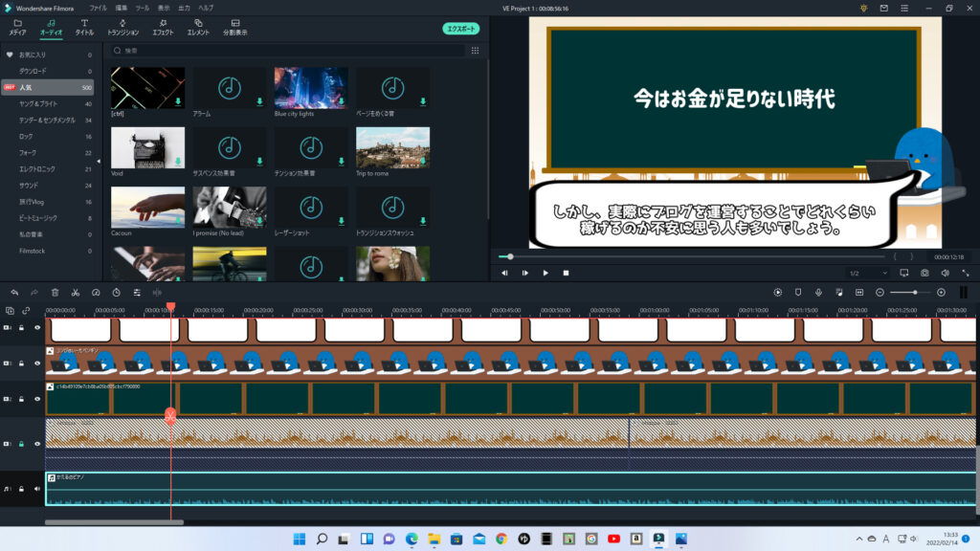Viewport: 980px width, 551px height.
Task: Select the エレクトロニック music category
Action: 48,169
